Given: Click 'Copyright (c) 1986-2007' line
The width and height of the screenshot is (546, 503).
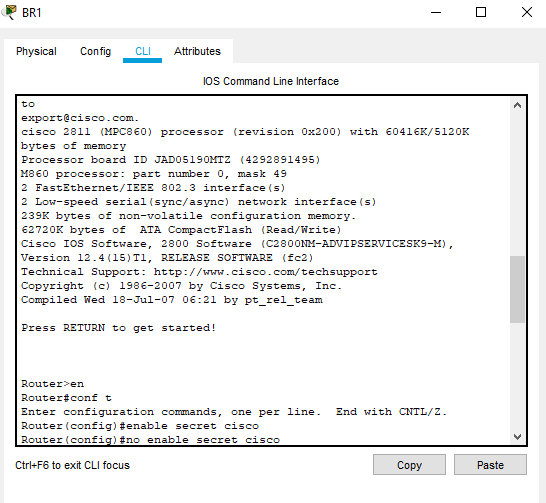Looking at the screenshot, I should [181, 286].
